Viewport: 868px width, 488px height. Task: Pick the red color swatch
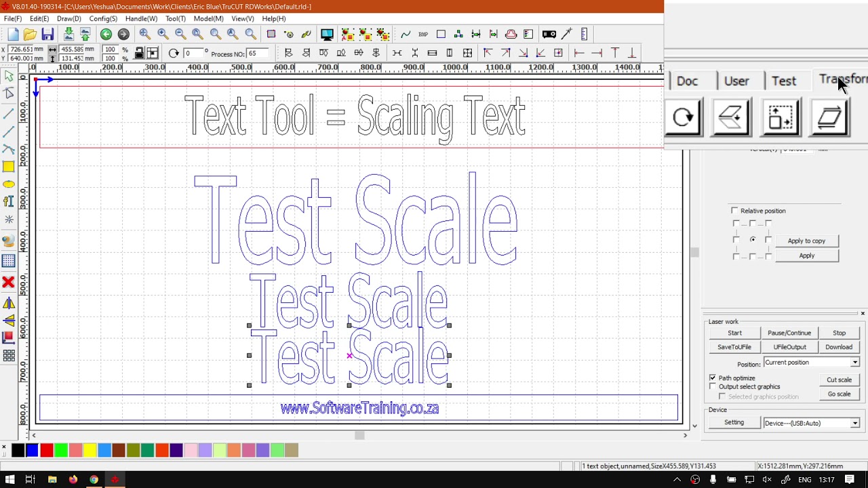click(46, 450)
